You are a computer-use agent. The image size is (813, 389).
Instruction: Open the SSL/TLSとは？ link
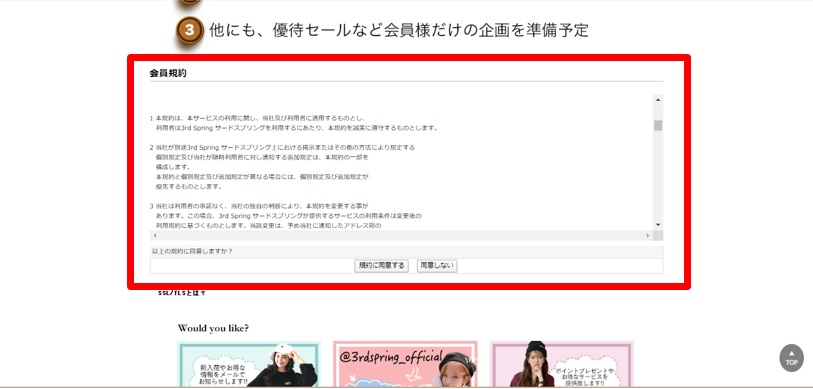tap(181, 293)
